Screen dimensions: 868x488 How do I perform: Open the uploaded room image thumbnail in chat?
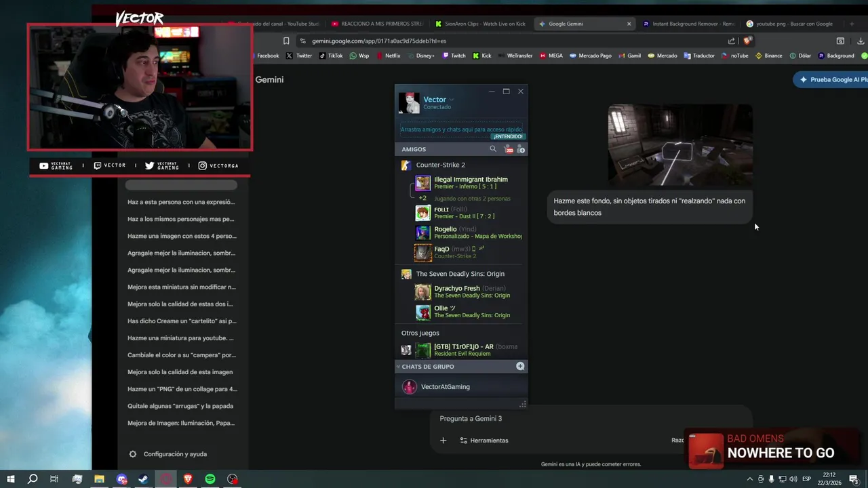(680, 144)
